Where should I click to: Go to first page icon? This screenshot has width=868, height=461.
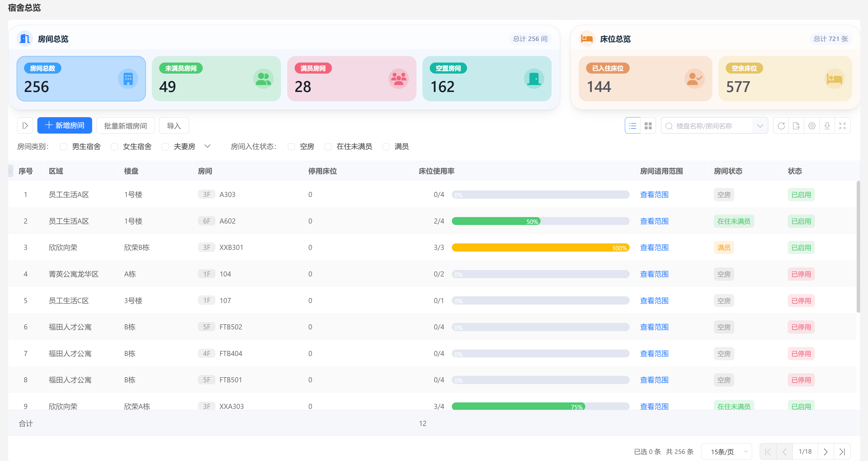click(768, 452)
